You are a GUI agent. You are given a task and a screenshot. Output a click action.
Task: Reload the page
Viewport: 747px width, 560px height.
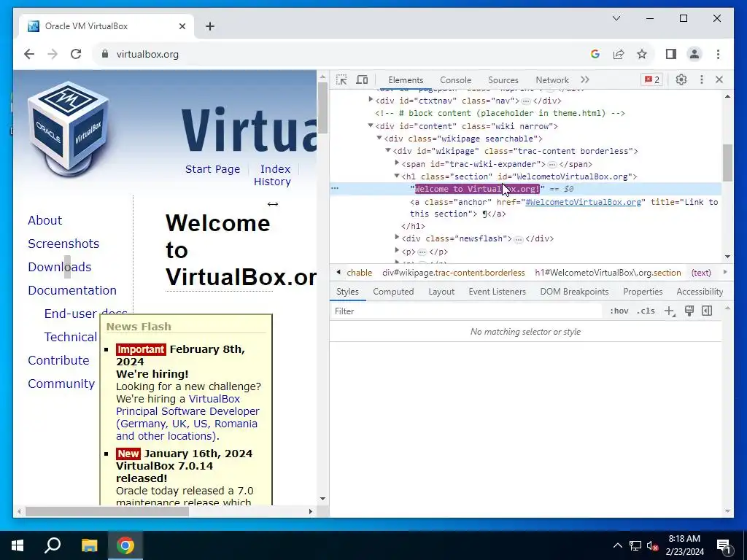tap(76, 54)
